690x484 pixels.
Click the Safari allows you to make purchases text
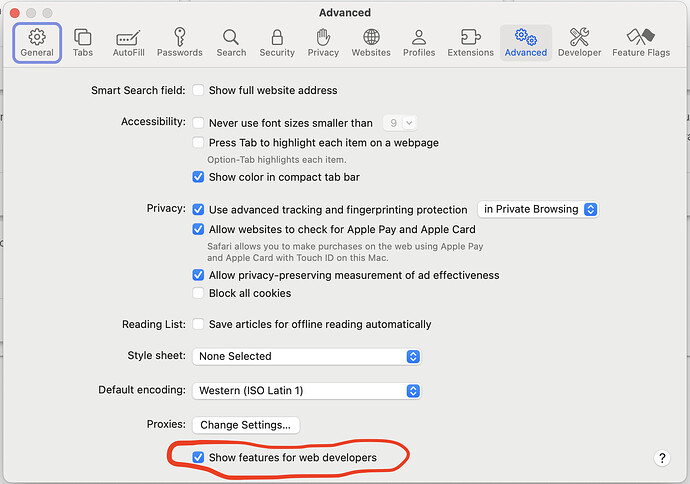pyautogui.click(x=345, y=252)
